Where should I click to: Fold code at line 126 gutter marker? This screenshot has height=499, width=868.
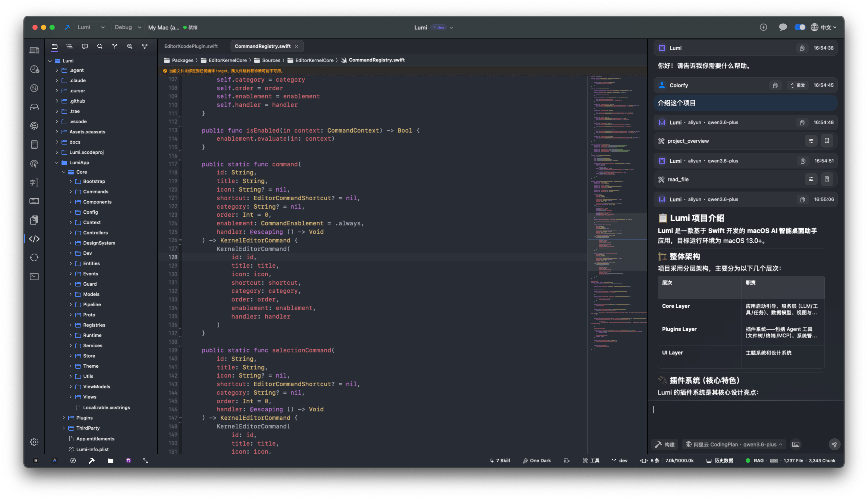click(x=180, y=240)
